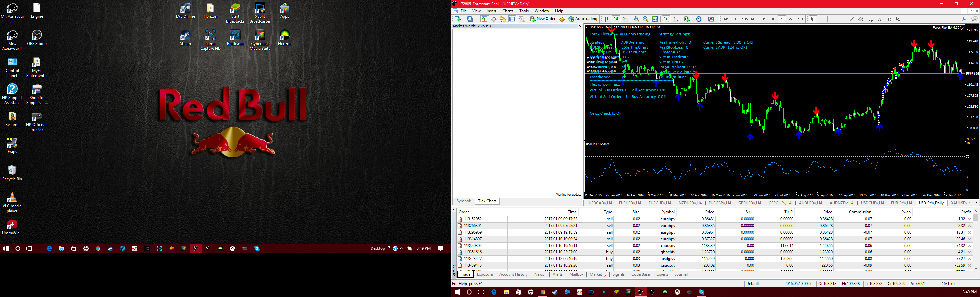980x297 pixels.
Task: Select the crosshair tool
Action: [x=822, y=19]
